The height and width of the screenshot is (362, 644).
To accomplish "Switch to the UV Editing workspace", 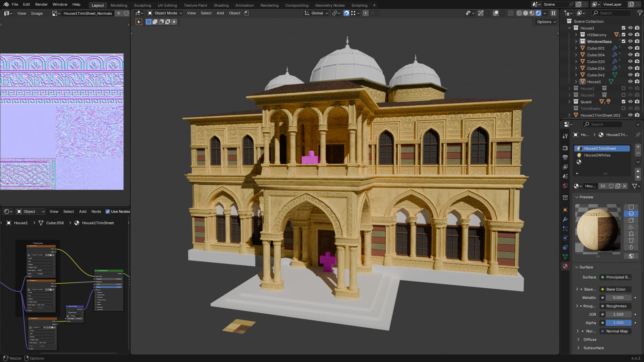I will point(167,5).
